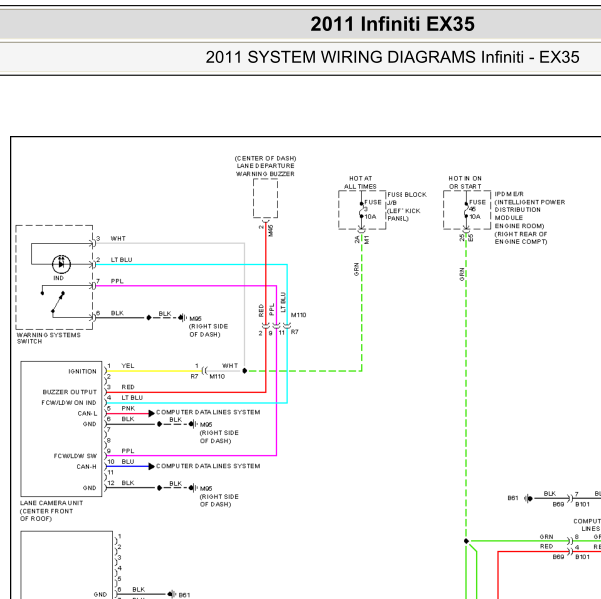Click the fuse symbol in the IPDM E/R box
601x599 pixels.
[466, 210]
